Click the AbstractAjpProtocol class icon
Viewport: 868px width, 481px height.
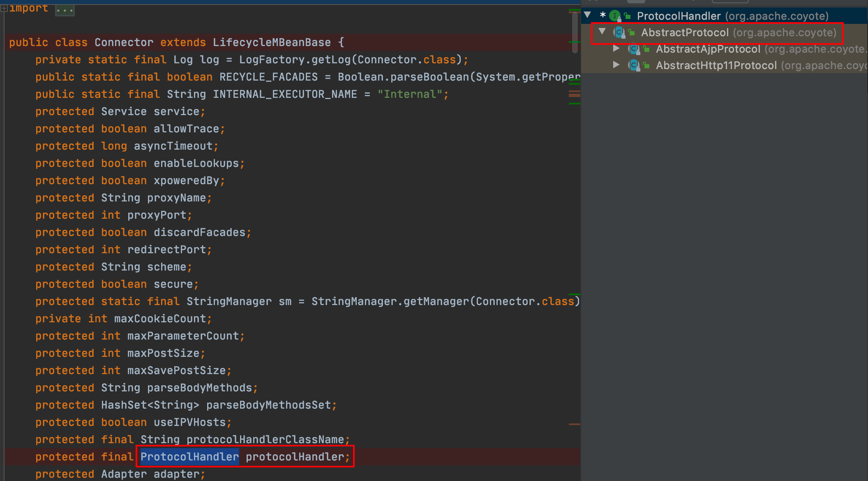634,49
